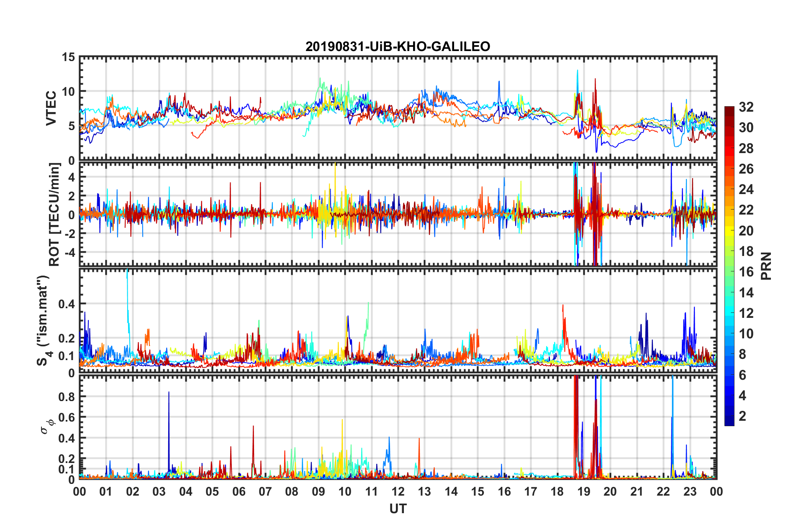Click the UT x-axis label

398,509
